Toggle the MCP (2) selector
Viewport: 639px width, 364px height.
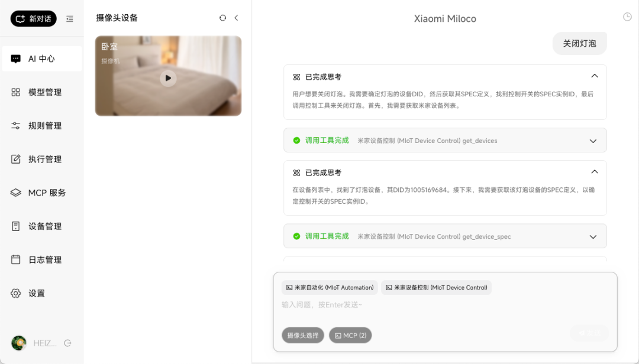tap(350, 335)
